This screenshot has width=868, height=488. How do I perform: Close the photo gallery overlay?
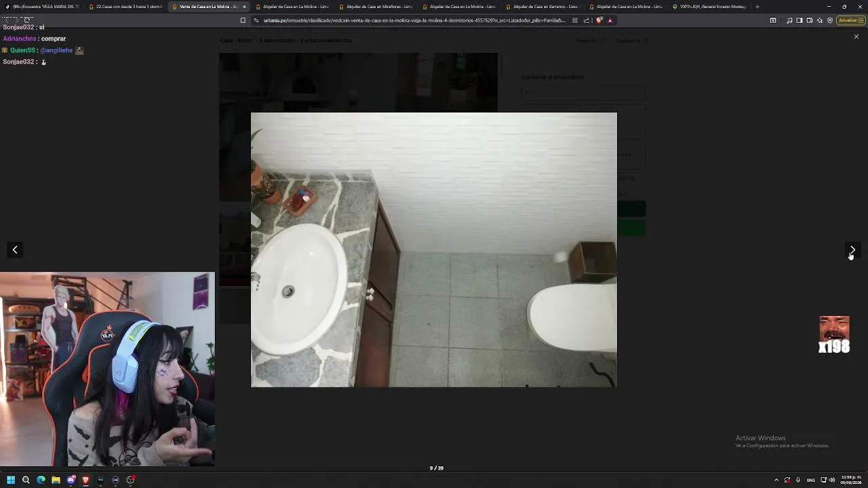[x=856, y=37]
